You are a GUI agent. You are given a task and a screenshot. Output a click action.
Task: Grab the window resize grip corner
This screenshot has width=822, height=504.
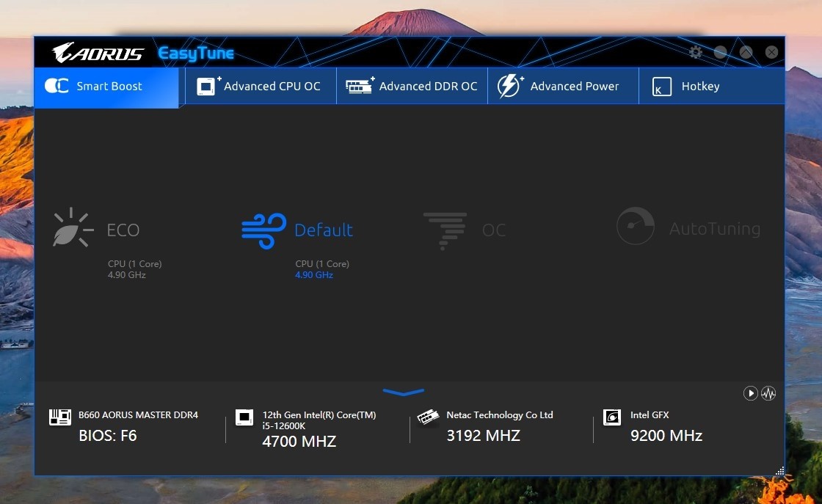click(779, 470)
